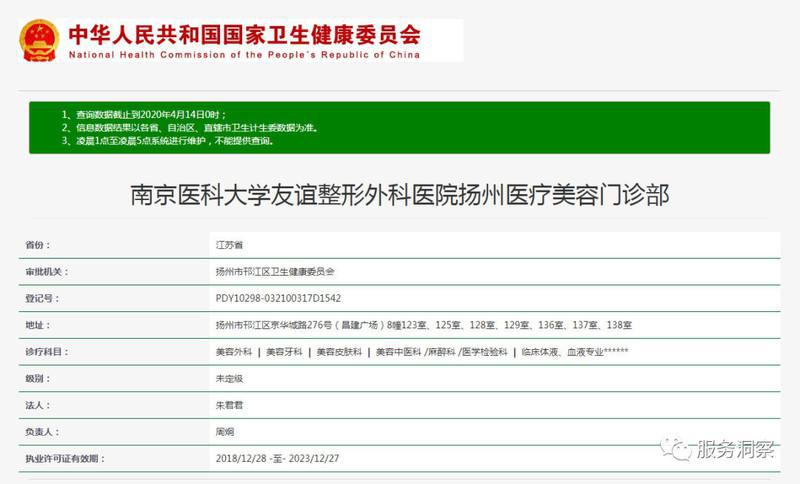Click the 中华人民共和国国家卫生健康委员会 site title
The height and width of the screenshot is (484, 800).
[244, 33]
